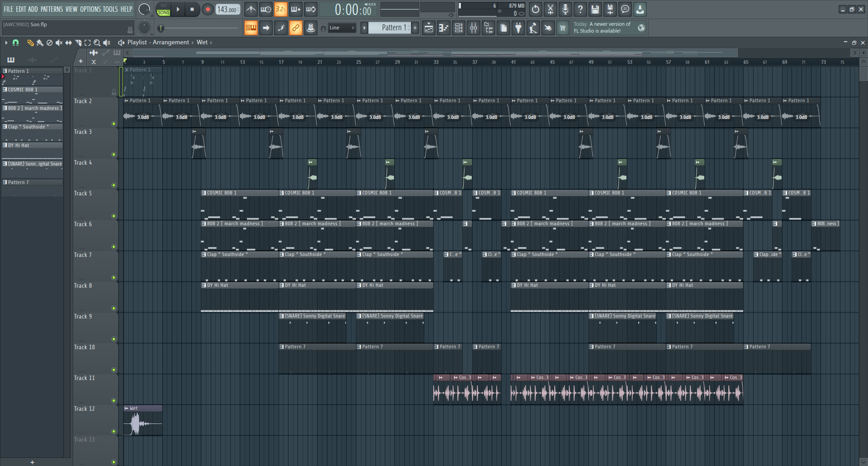
Task: Toggle playlist snap magnet
Action: (x=15, y=43)
